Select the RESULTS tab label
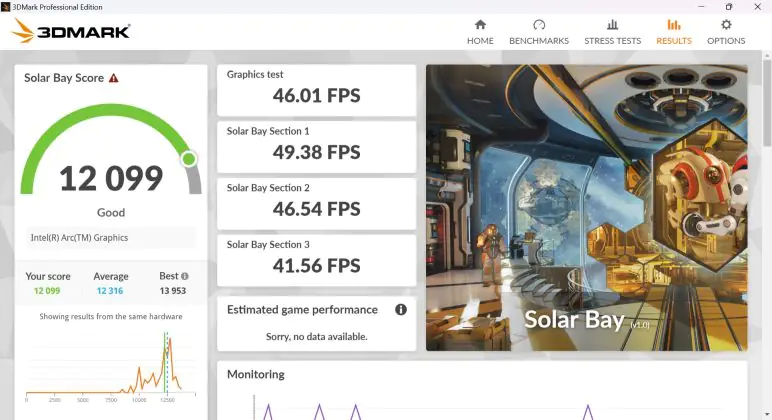The width and height of the screenshot is (772, 420). tap(674, 41)
